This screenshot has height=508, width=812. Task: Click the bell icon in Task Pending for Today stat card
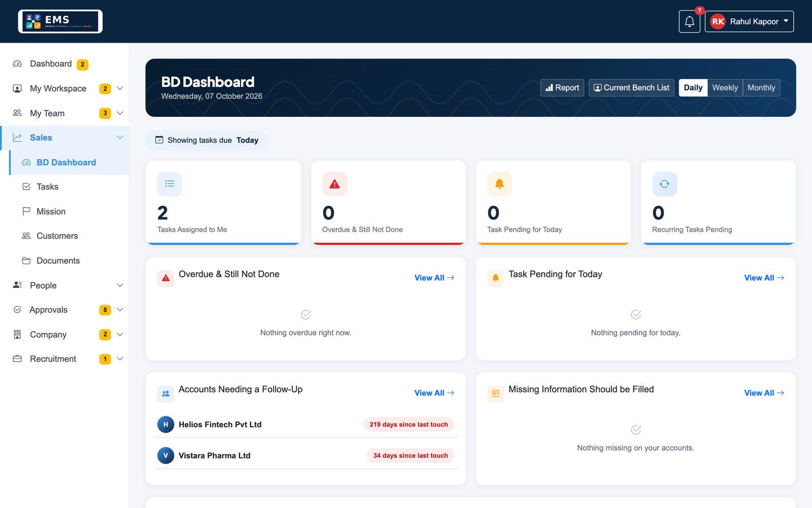499,184
